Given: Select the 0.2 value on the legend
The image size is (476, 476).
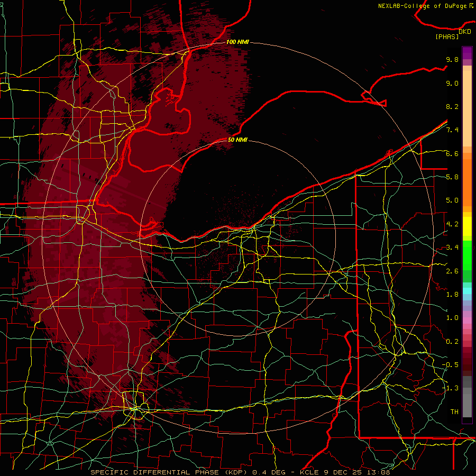Looking at the screenshot, I should tap(452, 342).
